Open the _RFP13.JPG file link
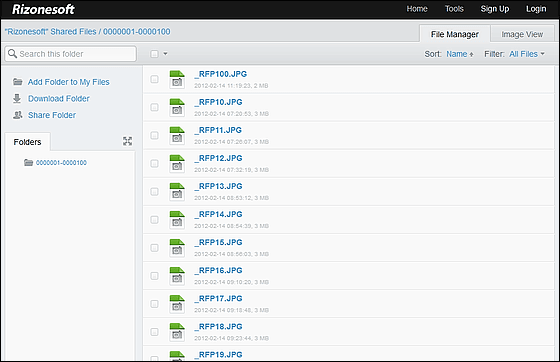Screen dimensions: 560x362 tap(218, 186)
